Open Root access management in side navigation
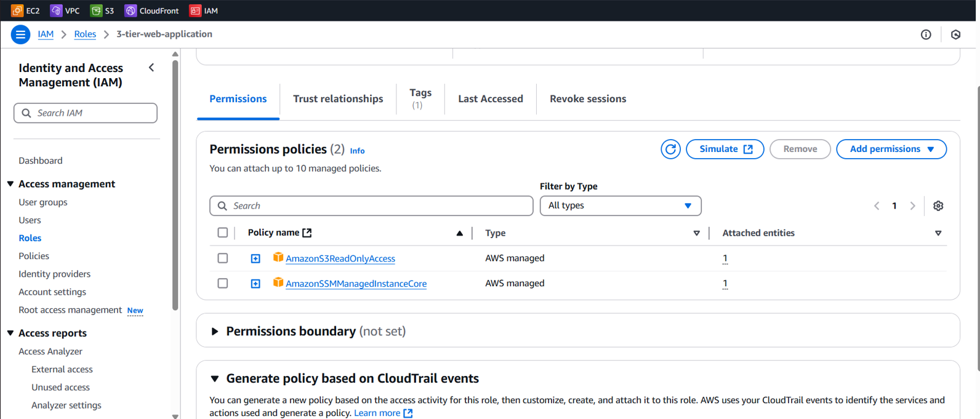This screenshot has width=980, height=419. [x=70, y=310]
